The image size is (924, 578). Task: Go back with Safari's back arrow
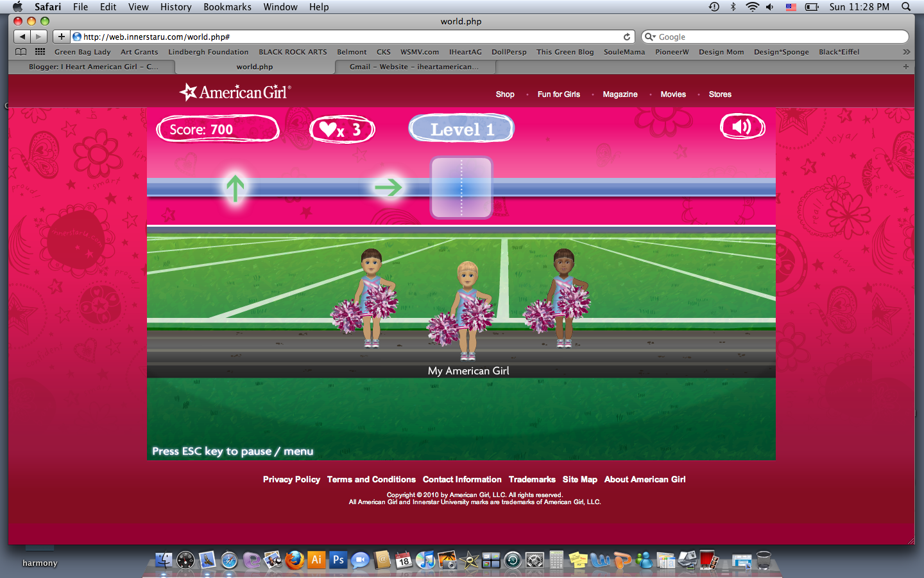coord(22,37)
